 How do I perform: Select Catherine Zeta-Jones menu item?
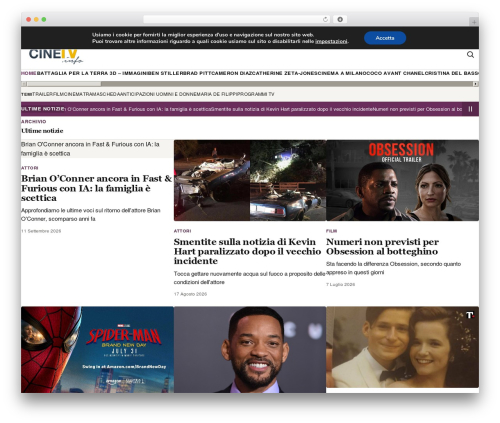pos(284,73)
